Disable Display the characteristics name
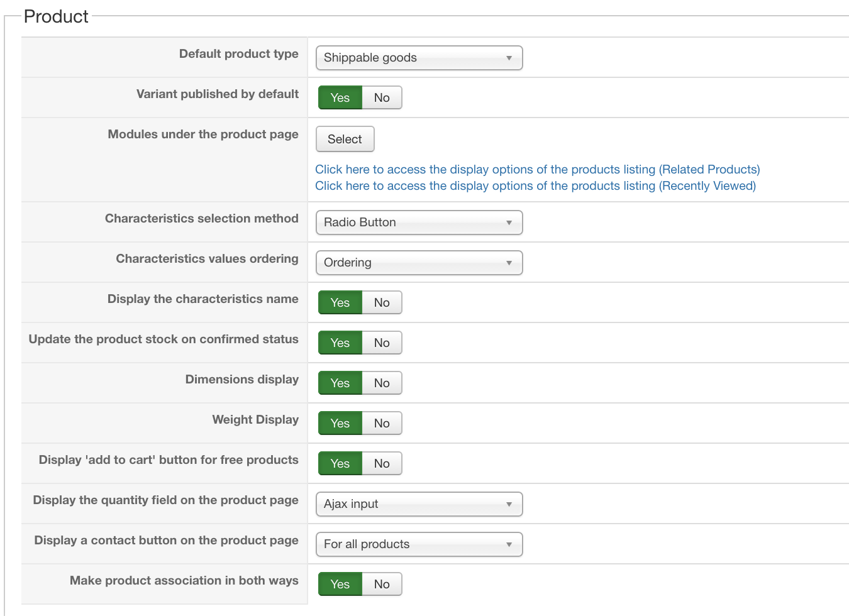849x616 pixels. [382, 303]
